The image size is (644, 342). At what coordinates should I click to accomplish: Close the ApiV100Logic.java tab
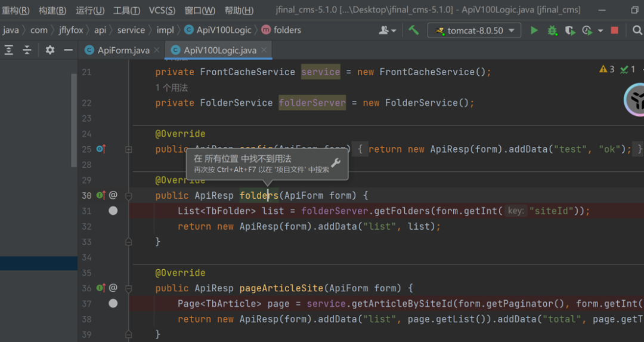coord(264,50)
